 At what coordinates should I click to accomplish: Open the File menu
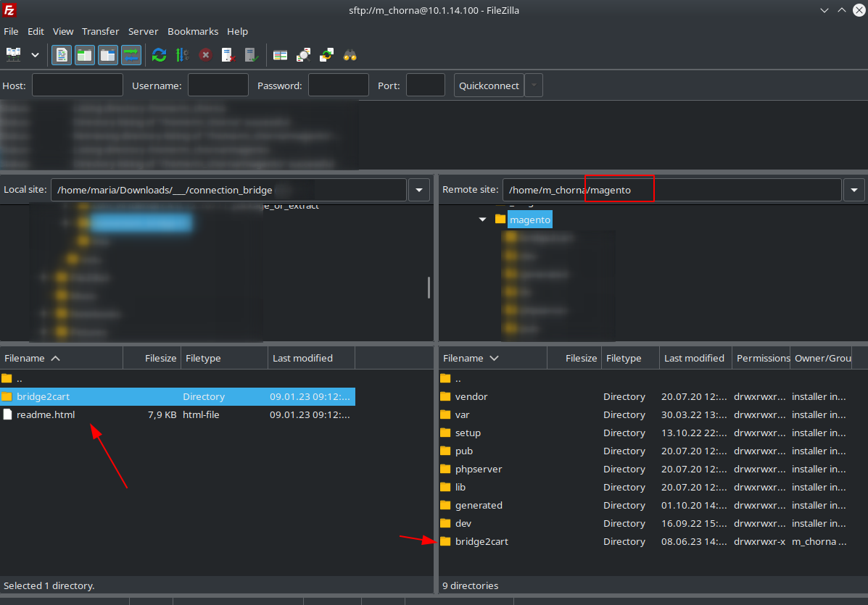[x=11, y=32]
